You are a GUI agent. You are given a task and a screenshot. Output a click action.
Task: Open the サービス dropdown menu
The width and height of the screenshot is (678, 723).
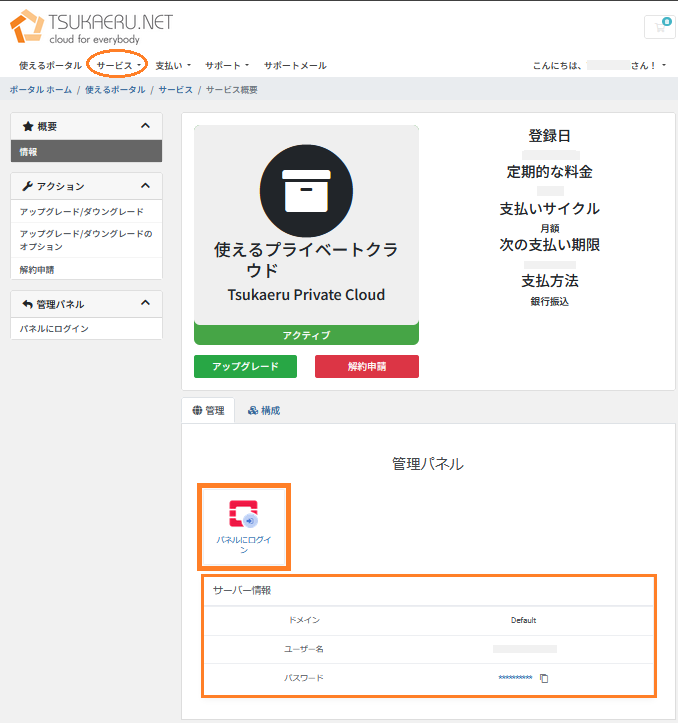click(x=118, y=65)
